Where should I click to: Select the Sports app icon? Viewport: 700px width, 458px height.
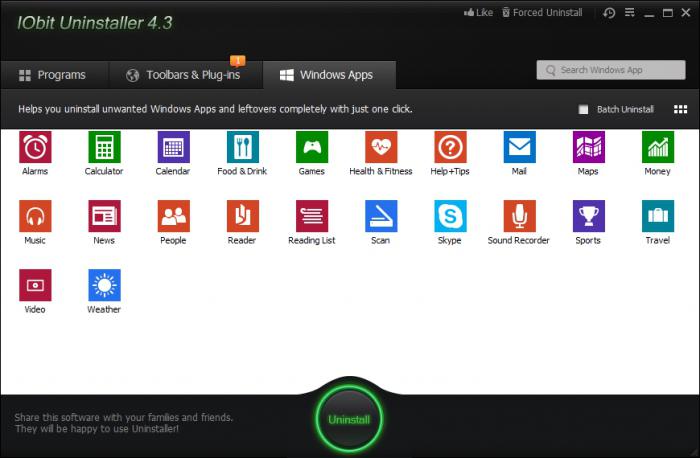click(589, 216)
